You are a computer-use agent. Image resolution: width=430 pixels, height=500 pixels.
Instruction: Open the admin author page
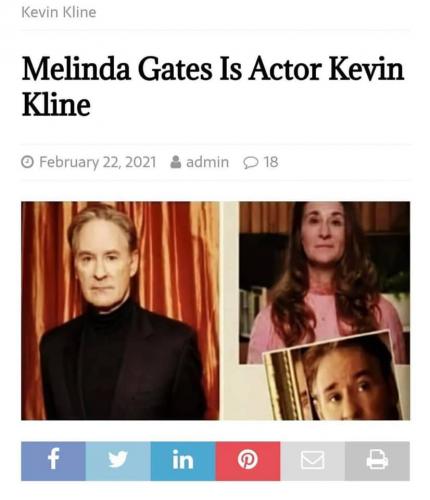(207, 162)
